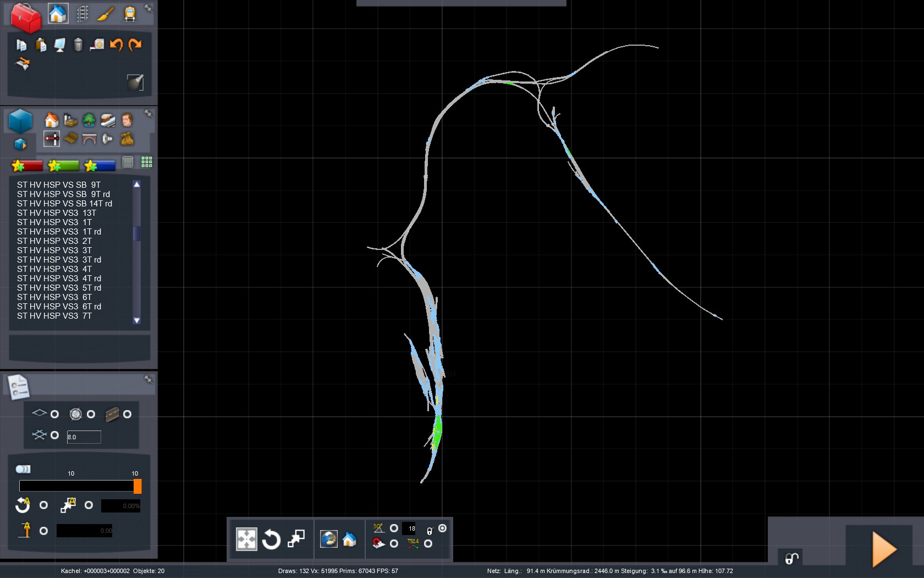Choose the wooden bench clutter category
Screen dimensions: 924x578
70,139
